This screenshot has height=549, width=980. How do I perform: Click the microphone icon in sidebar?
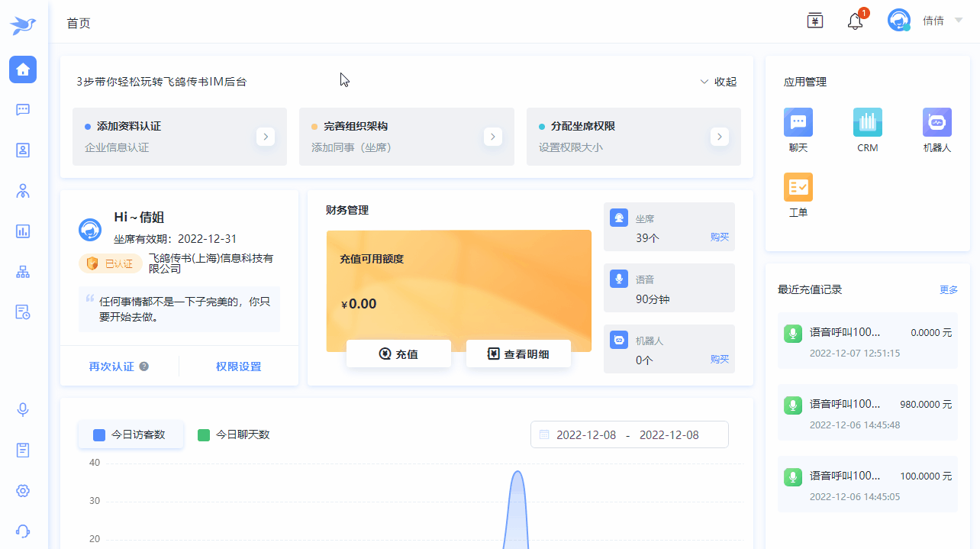click(x=23, y=410)
